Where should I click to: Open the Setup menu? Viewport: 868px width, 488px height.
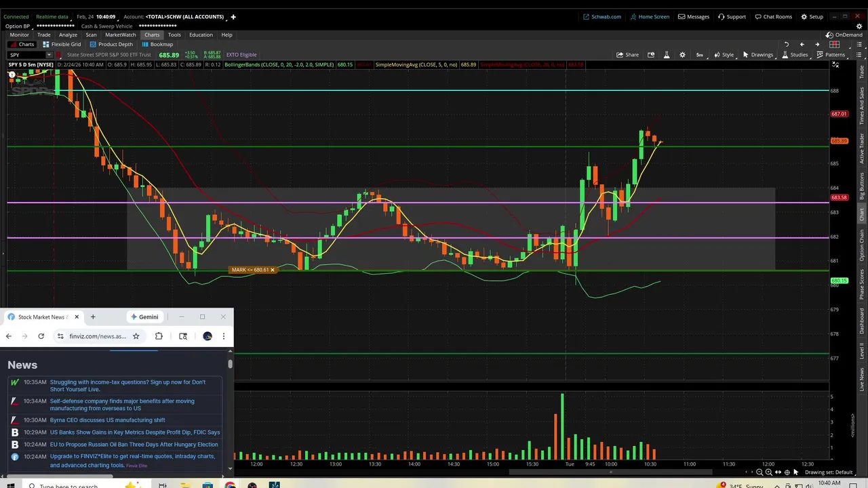coord(812,17)
